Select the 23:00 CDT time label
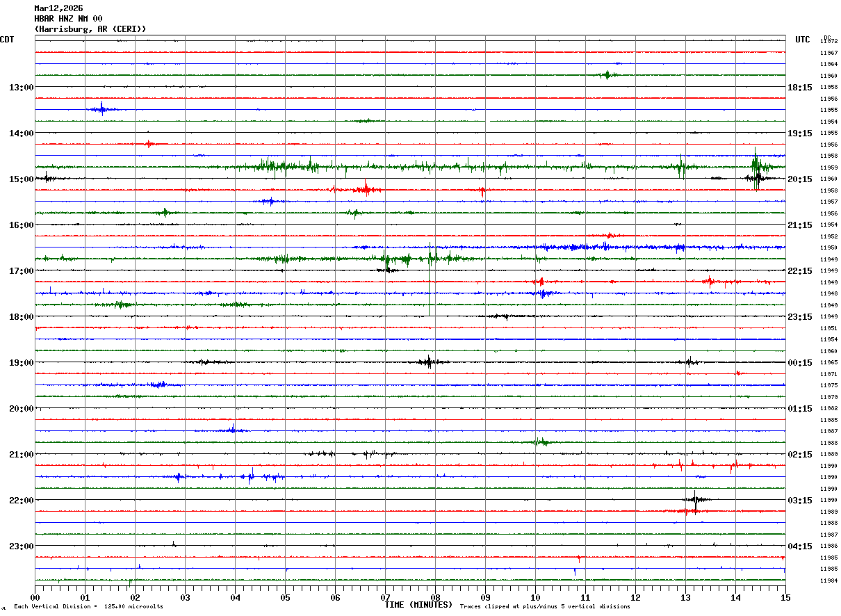The height and width of the screenshot is (616, 841). click(x=21, y=546)
